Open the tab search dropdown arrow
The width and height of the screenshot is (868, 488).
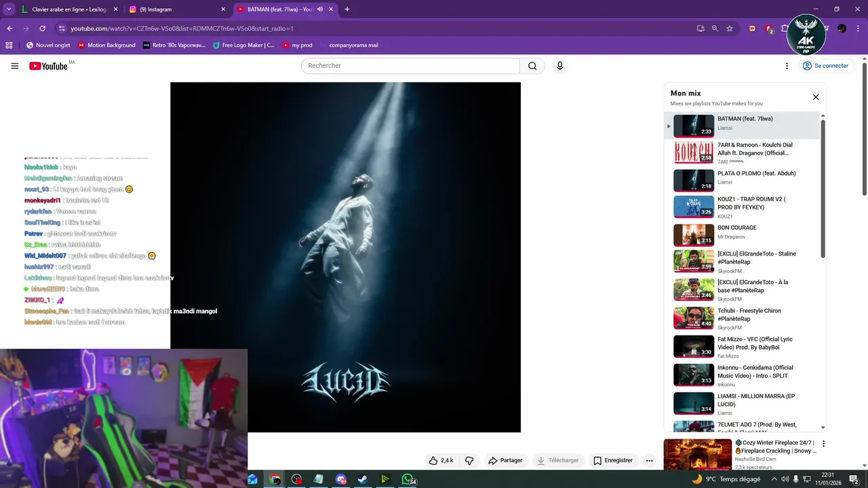point(9,9)
